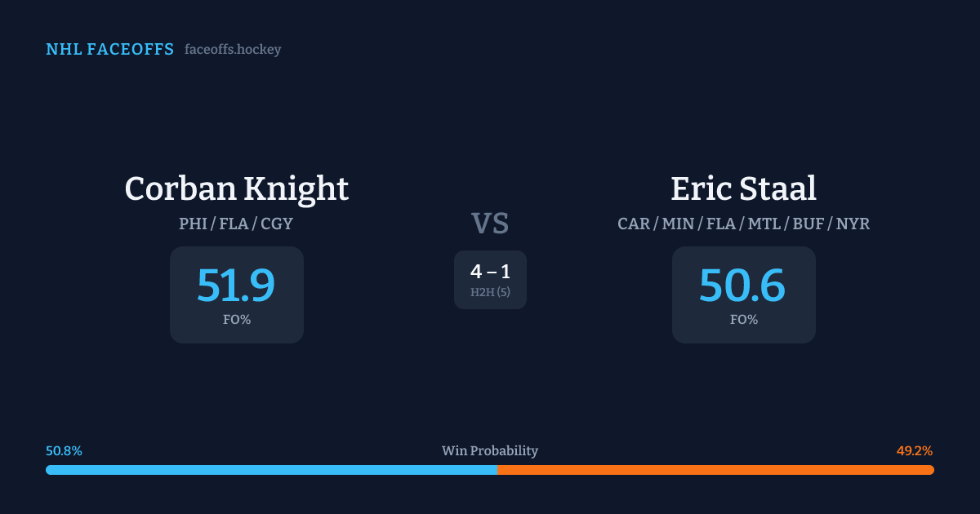Click the FO% label under 51.9

coord(237,320)
